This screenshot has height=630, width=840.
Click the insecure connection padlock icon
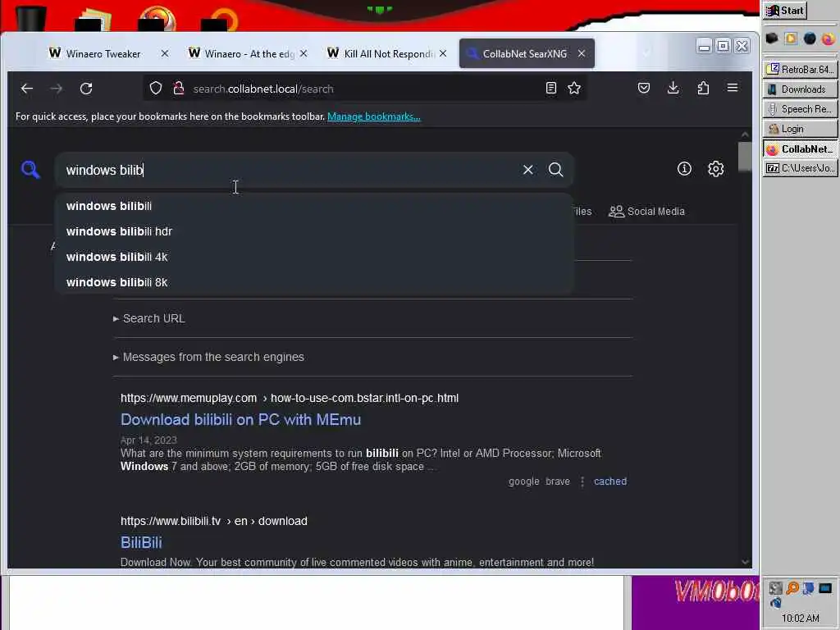(179, 89)
